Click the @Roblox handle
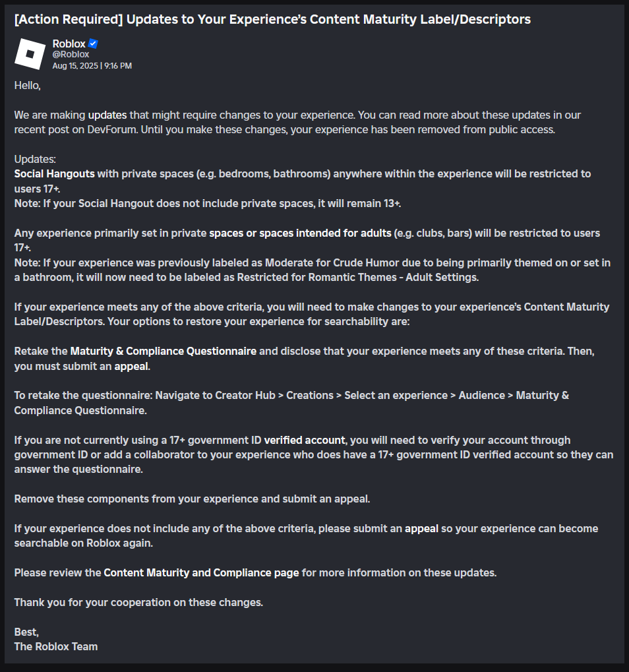The width and height of the screenshot is (629, 672). point(71,55)
